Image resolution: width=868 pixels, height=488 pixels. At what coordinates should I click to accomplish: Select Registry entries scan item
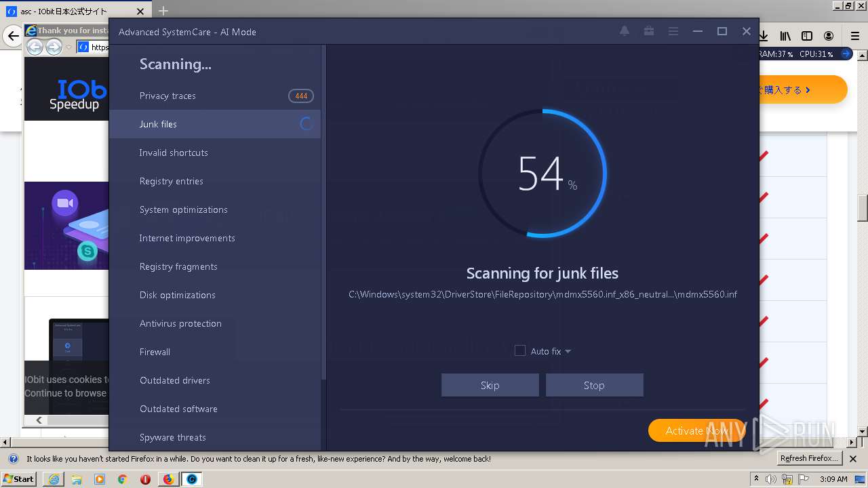[x=214, y=181]
